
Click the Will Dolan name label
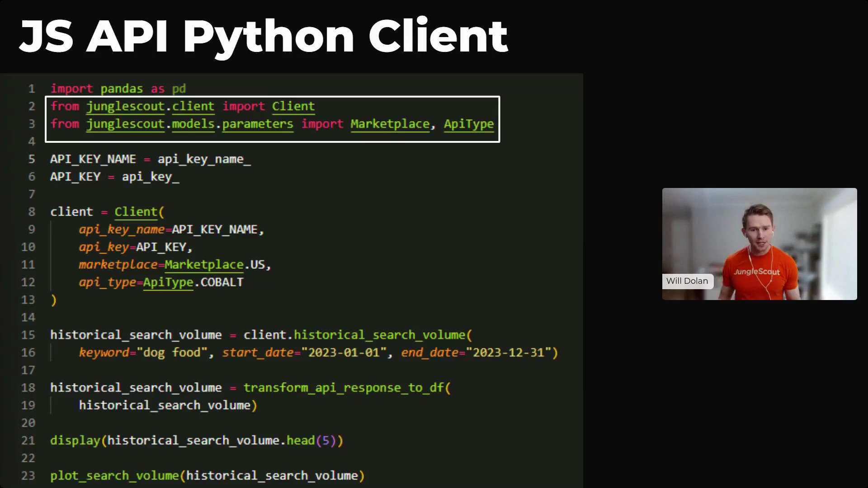(x=687, y=281)
